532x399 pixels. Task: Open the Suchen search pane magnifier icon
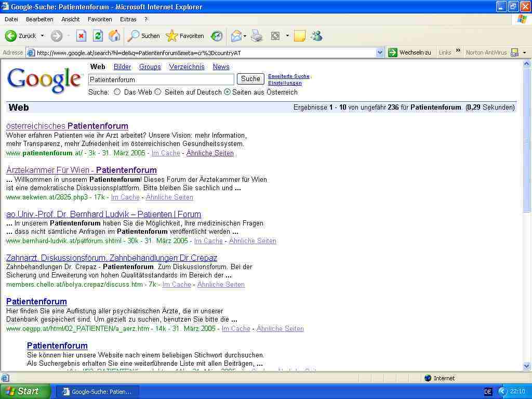point(133,36)
